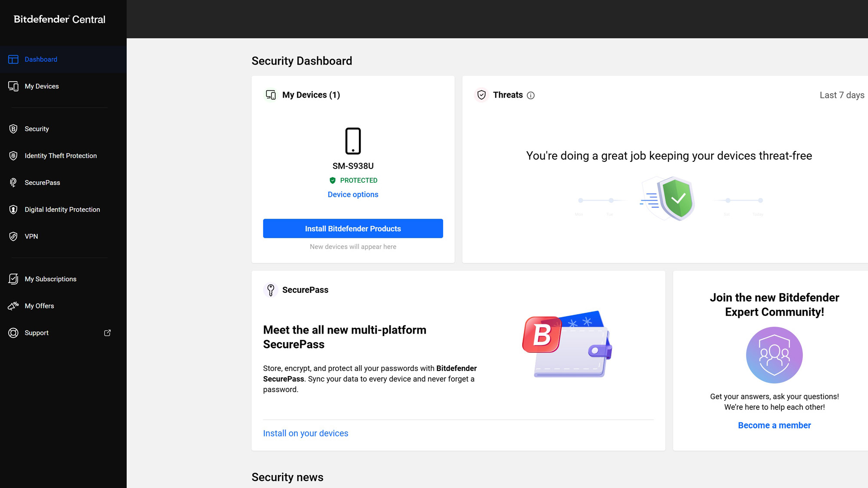Viewport: 868px width, 488px height.
Task: Click the VPN shield icon
Action: 13,236
